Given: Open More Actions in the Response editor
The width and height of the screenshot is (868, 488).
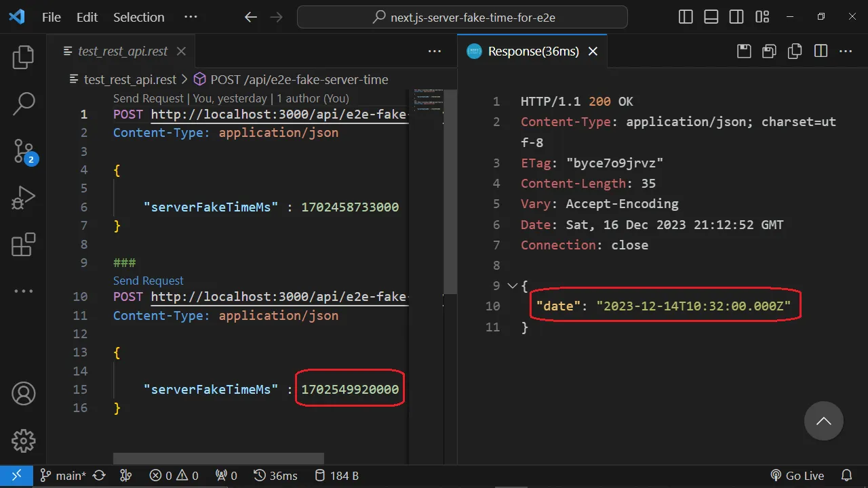Looking at the screenshot, I should pos(845,51).
